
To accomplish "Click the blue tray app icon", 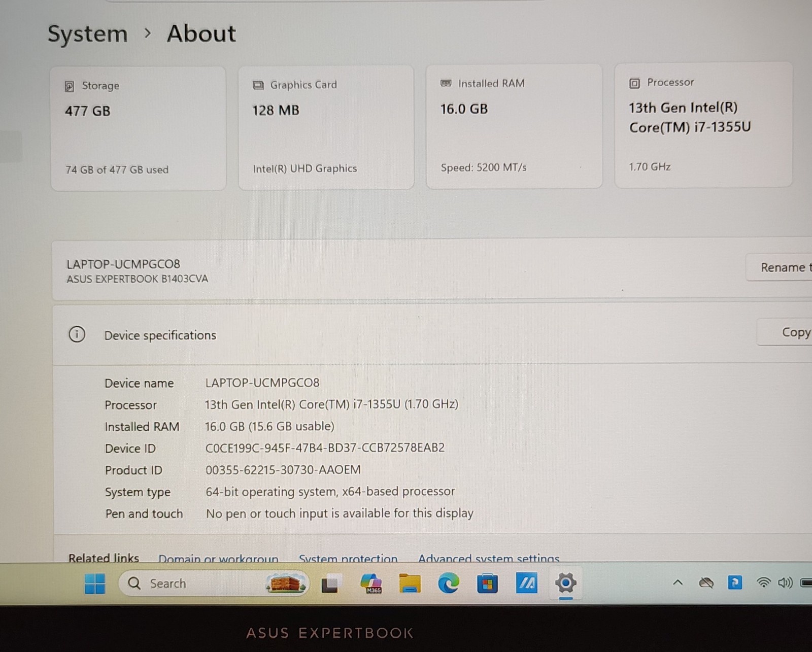I will (x=734, y=582).
